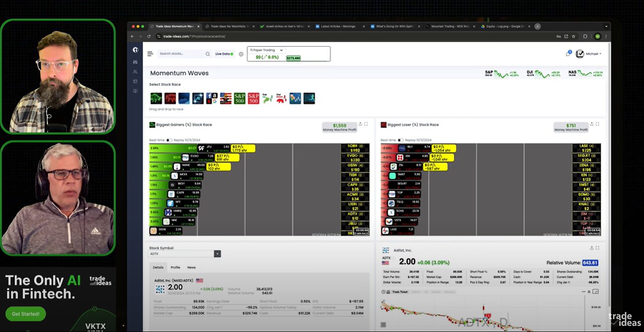Open the notifications bell with blue badge
Image resolution: width=644 pixels, height=332 pixels.
point(569,53)
